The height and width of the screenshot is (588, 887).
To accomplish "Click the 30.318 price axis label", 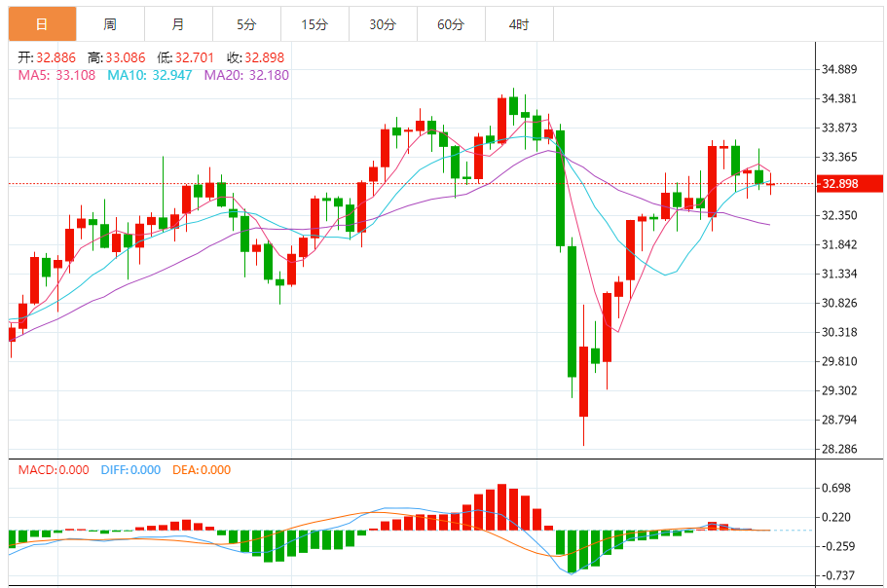I will click(839, 332).
